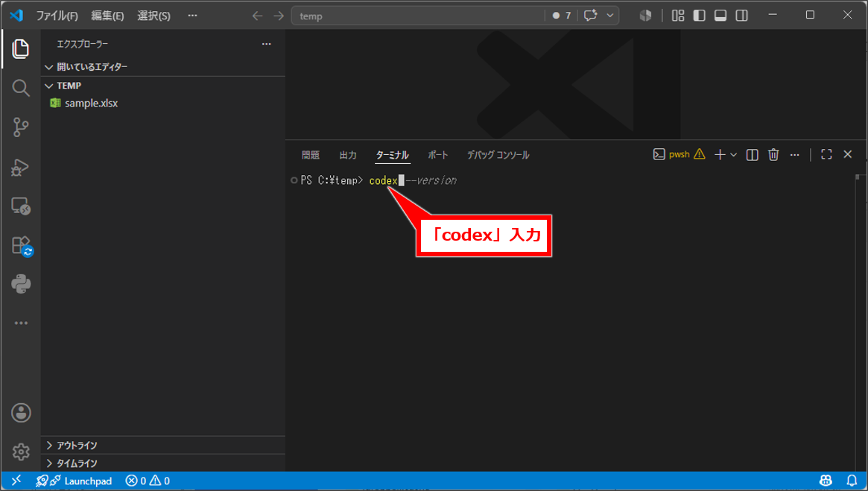Toggle the bottom panel visibility
The image size is (868, 491).
720,16
